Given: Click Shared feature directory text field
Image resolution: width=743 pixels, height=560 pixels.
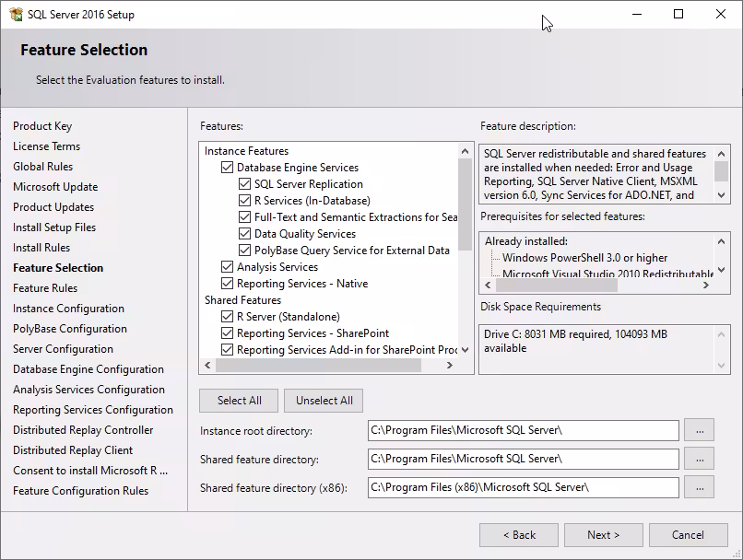Looking at the screenshot, I should (523, 459).
